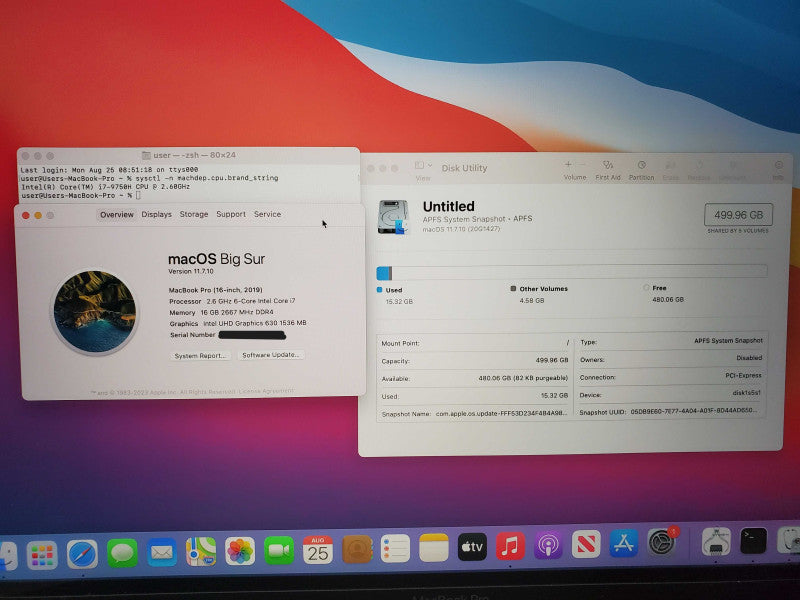
Task: Open the View sidebar dropdown in Disk Utility
Action: click(423, 165)
